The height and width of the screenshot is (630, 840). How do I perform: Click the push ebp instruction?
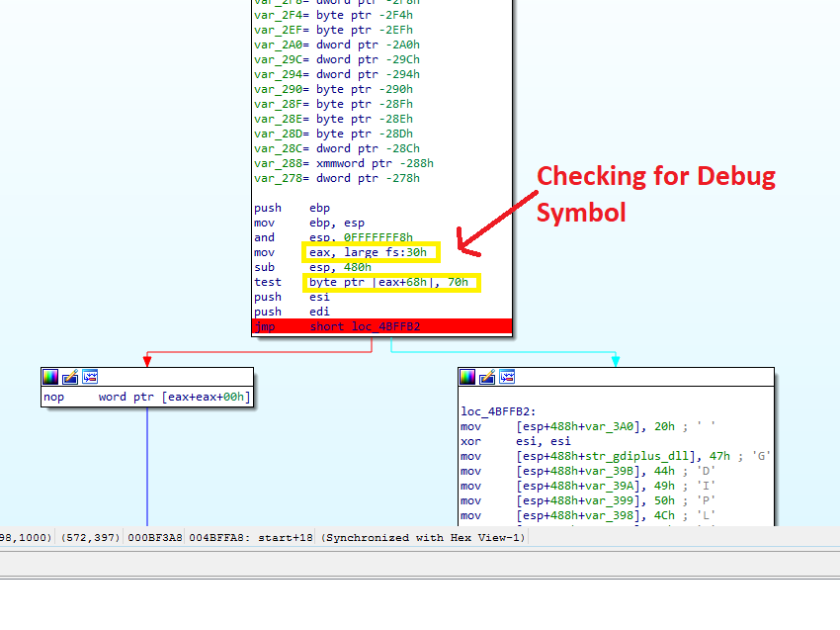coord(292,208)
